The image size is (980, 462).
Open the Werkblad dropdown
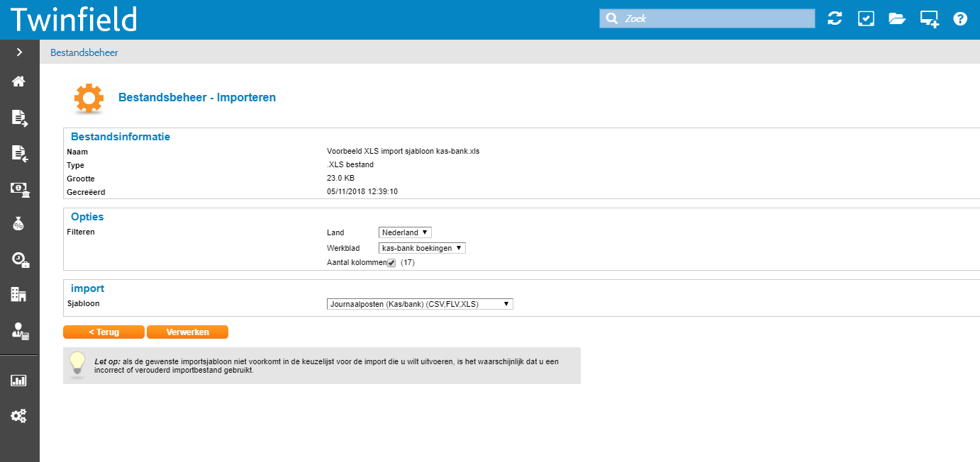422,248
